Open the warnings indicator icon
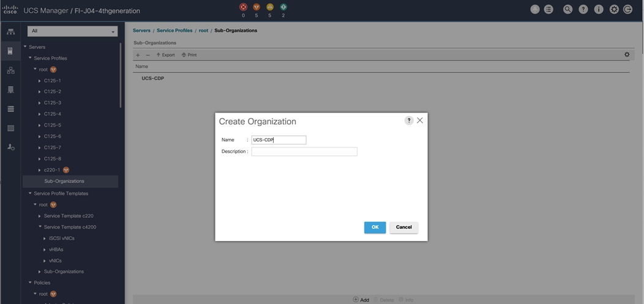Viewport: 644px width, 304px height. [x=283, y=7]
